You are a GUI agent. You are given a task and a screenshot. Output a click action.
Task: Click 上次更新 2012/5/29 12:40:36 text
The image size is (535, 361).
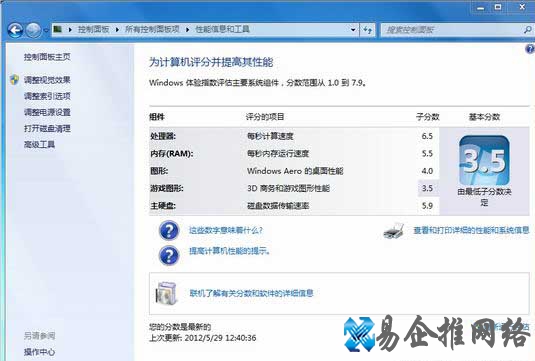203,338
